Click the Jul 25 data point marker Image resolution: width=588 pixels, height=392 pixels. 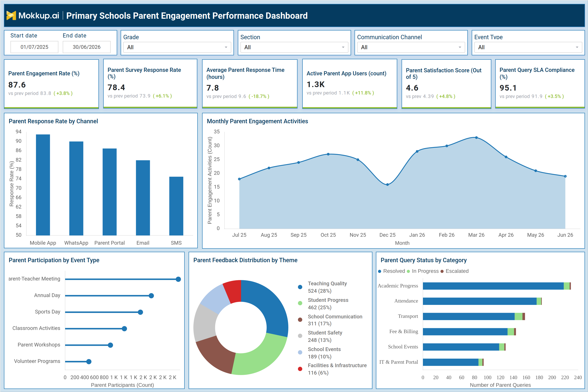(x=239, y=179)
